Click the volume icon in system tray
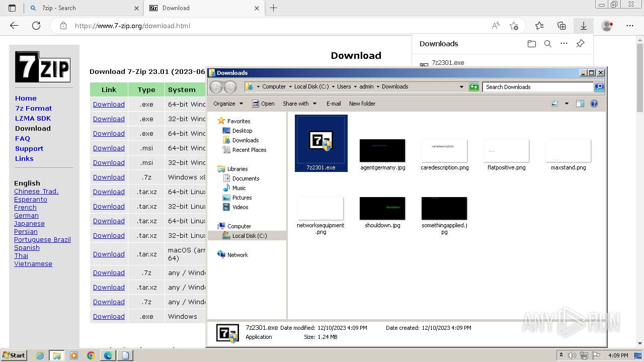 click(572, 355)
